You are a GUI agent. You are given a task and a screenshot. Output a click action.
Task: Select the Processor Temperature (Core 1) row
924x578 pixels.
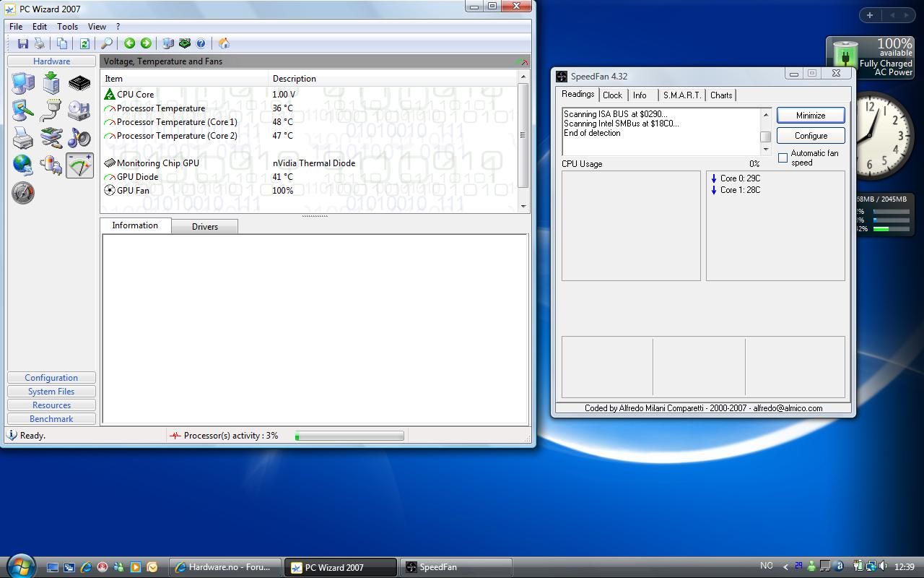click(x=310, y=122)
